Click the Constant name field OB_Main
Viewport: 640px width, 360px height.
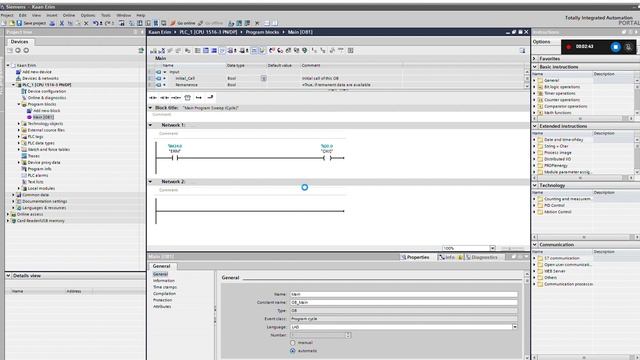pyautogui.click(x=404, y=302)
